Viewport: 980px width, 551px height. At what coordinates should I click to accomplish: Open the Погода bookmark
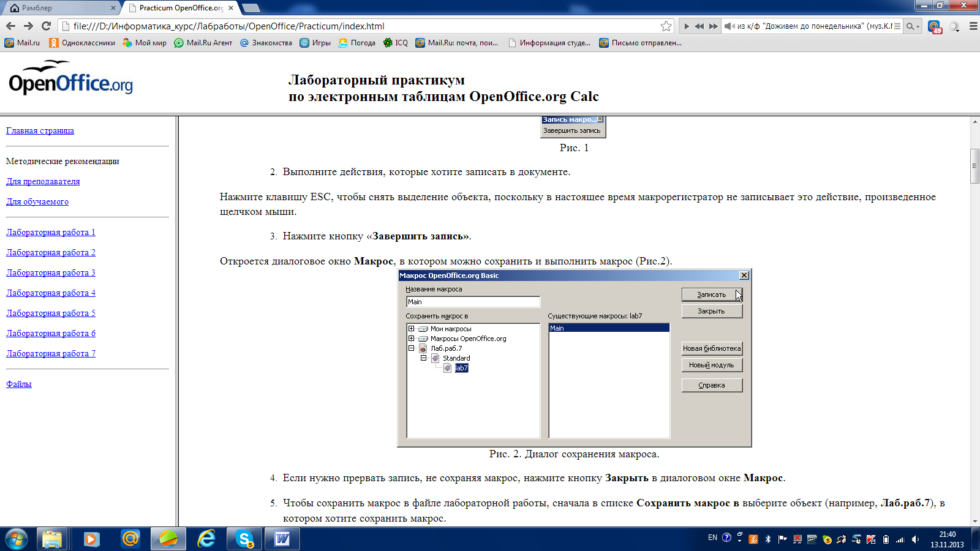[x=356, y=43]
